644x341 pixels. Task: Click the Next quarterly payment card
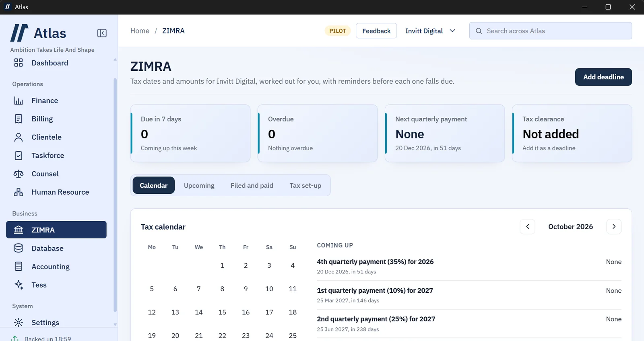coord(445,134)
